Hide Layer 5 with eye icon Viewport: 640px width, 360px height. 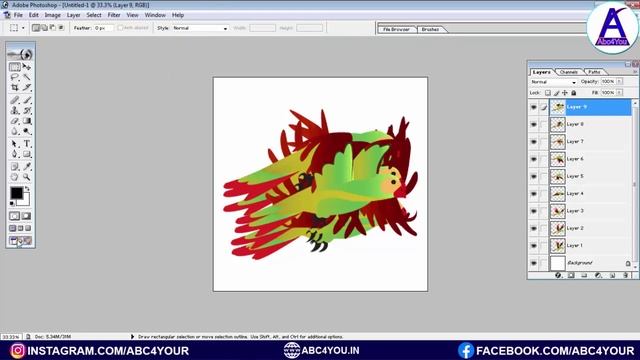click(x=533, y=177)
